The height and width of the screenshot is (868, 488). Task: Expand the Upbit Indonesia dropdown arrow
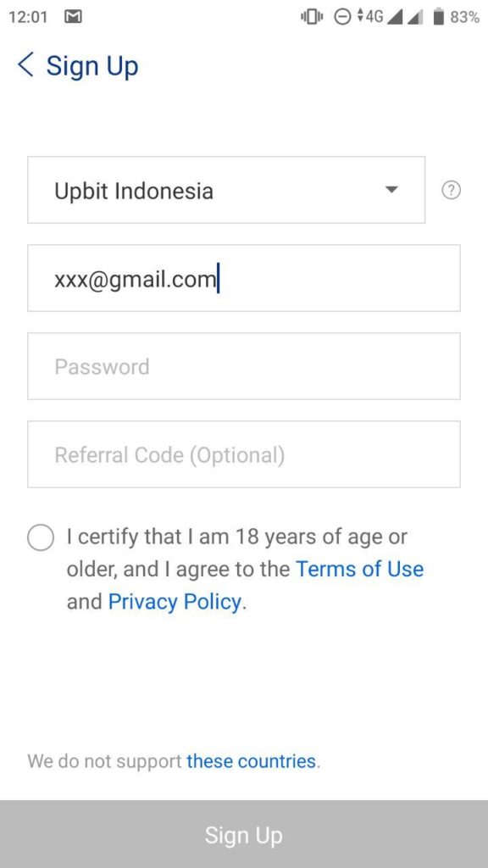point(391,190)
